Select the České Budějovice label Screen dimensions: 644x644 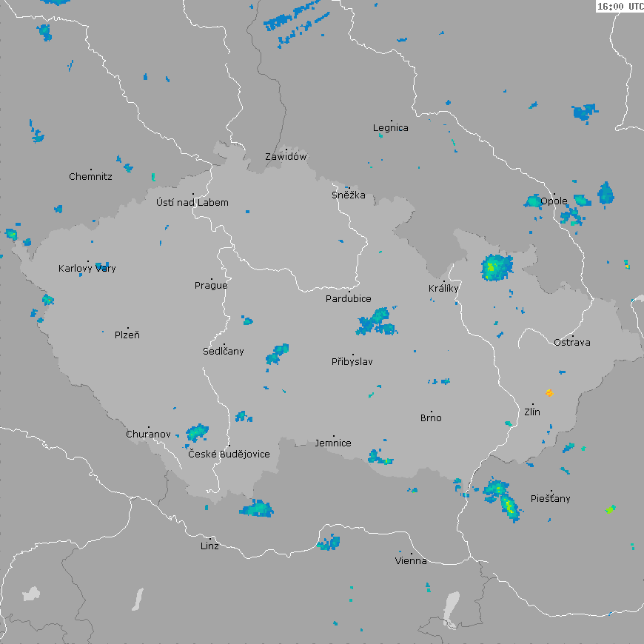click(x=229, y=455)
